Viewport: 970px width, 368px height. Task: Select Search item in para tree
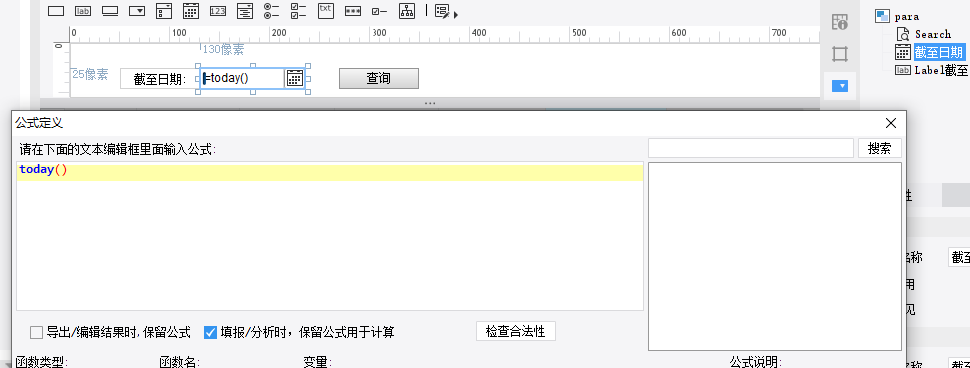tap(924, 35)
